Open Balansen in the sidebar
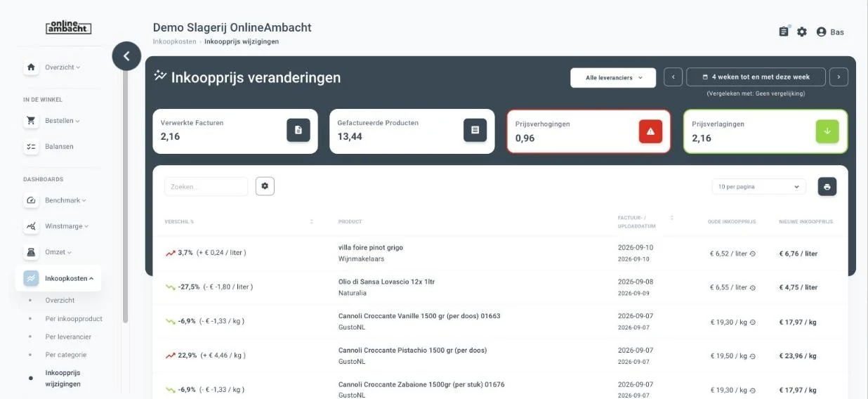The width and height of the screenshot is (868, 399). coord(59,147)
